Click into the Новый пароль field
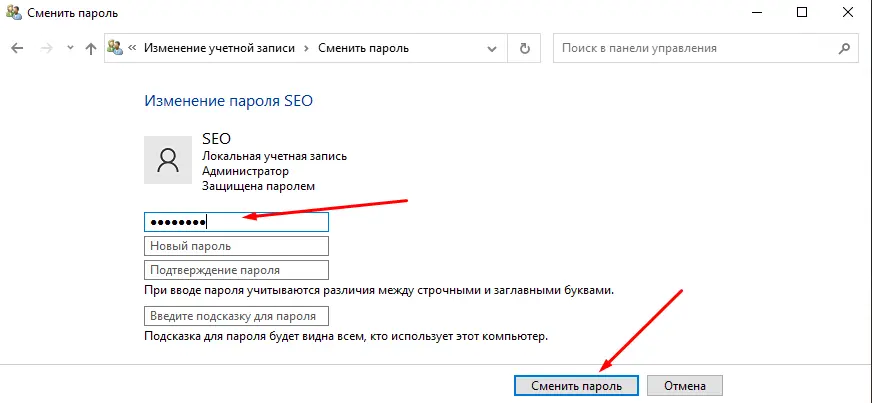The height and width of the screenshot is (403, 872). pyautogui.click(x=236, y=246)
